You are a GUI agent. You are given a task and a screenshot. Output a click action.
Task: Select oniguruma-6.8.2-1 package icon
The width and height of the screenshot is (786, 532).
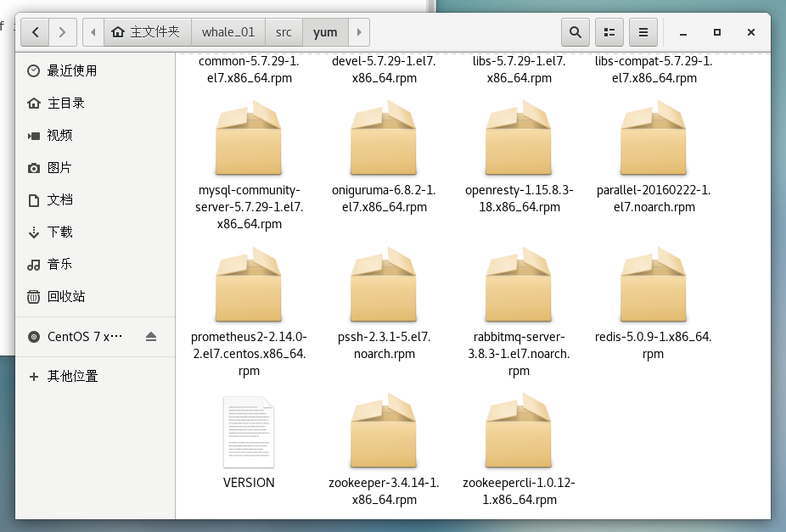pyautogui.click(x=384, y=137)
